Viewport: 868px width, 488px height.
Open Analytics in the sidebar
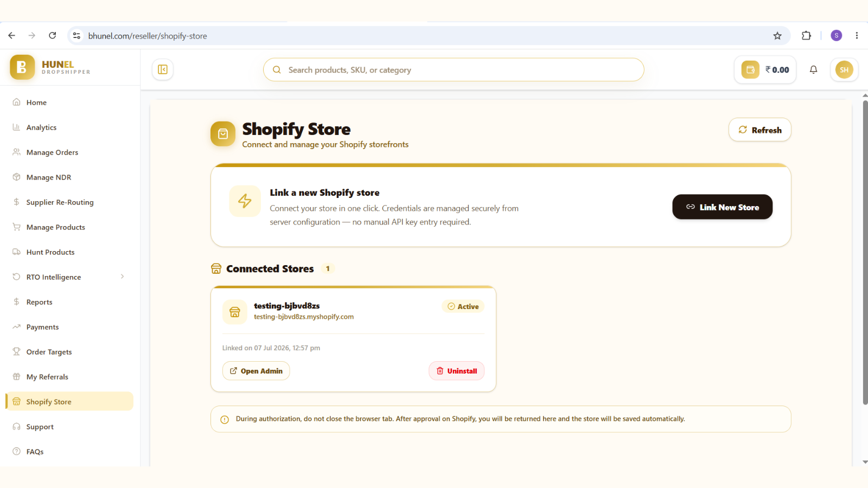(x=69, y=127)
